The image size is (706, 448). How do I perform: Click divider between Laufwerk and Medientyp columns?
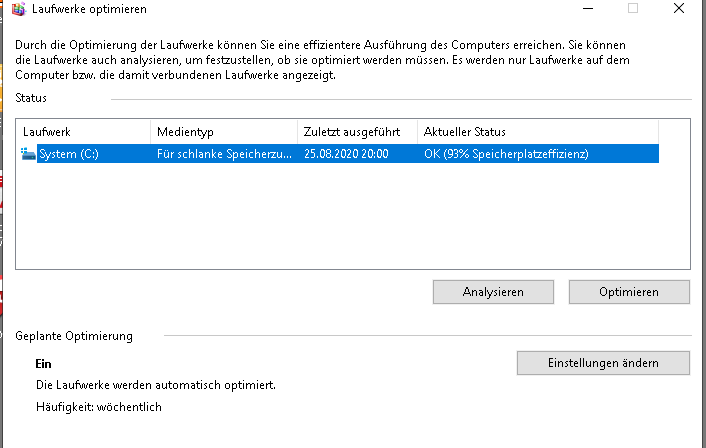coord(151,131)
